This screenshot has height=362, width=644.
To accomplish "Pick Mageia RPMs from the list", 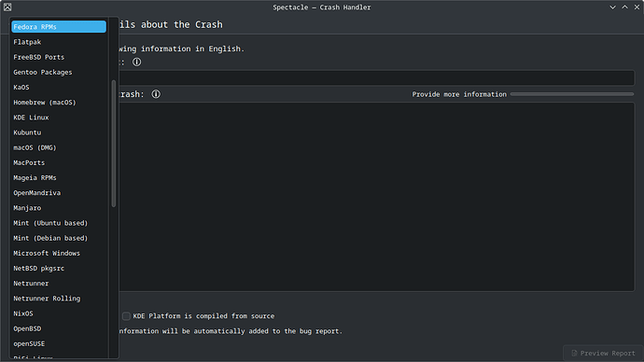I will (x=59, y=177).
